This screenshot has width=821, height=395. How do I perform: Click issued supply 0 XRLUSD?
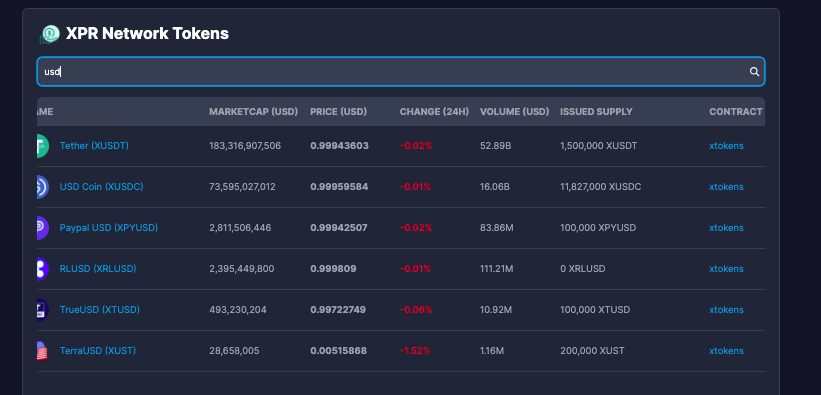click(x=583, y=269)
